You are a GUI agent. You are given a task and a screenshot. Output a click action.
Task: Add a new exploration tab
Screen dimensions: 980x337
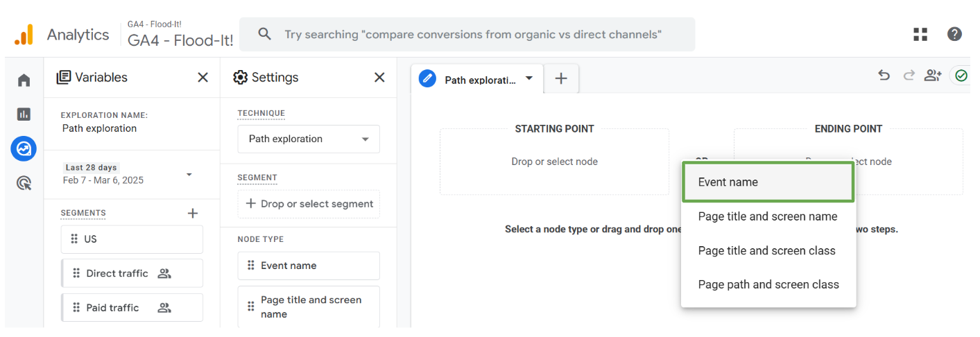pyautogui.click(x=561, y=79)
